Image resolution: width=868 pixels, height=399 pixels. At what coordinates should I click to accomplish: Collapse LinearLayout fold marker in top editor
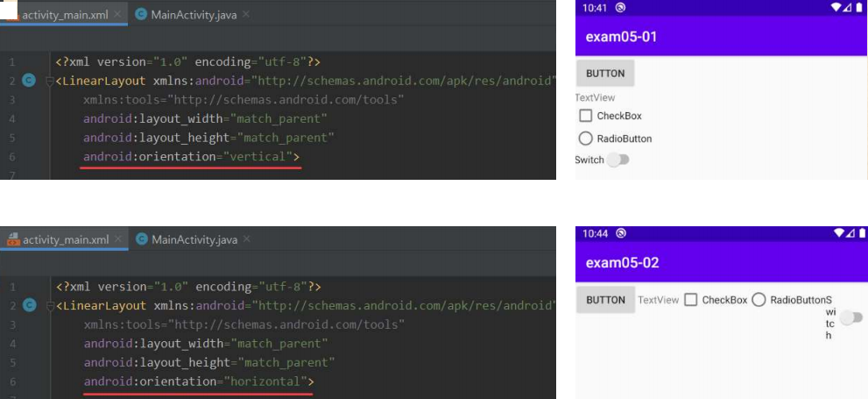point(49,81)
